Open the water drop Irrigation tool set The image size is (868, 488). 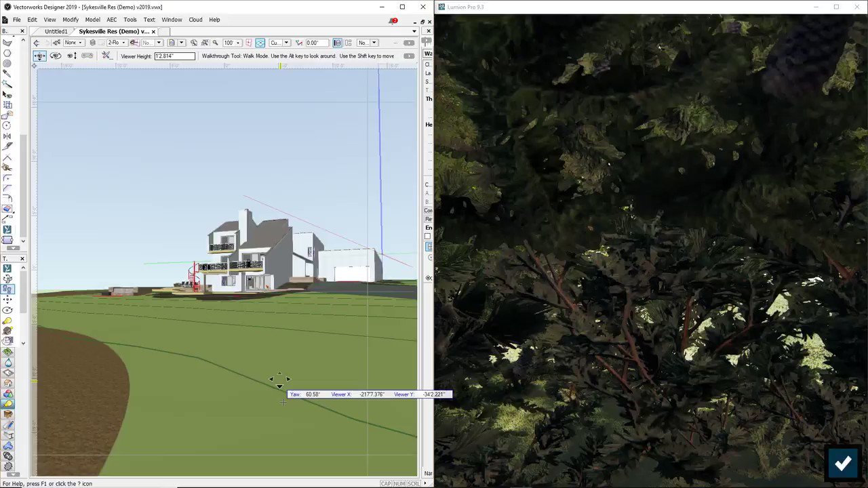(x=7, y=362)
